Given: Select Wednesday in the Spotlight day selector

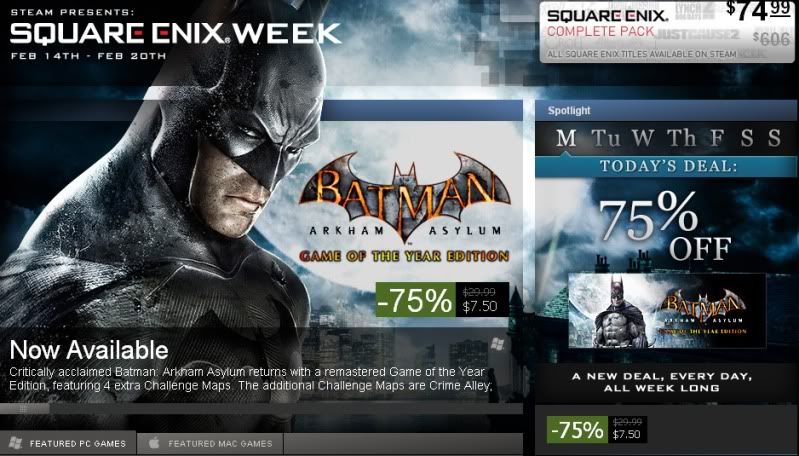Looking at the screenshot, I should (x=643, y=138).
